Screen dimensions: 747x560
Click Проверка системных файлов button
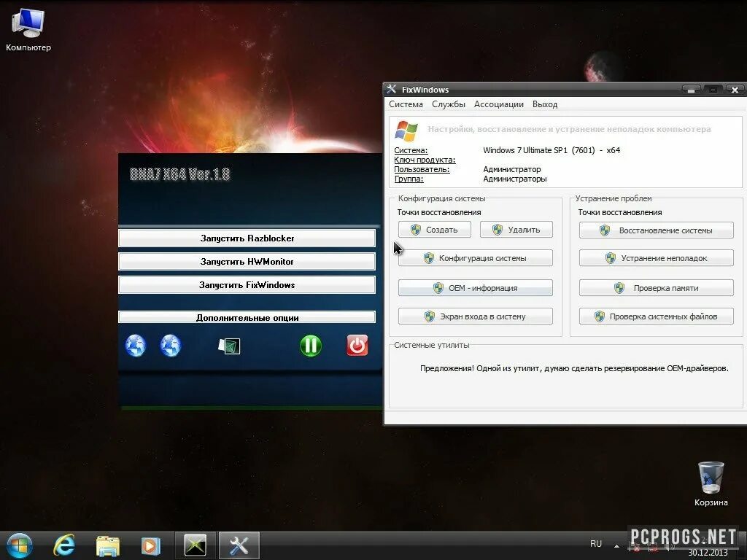click(x=656, y=316)
